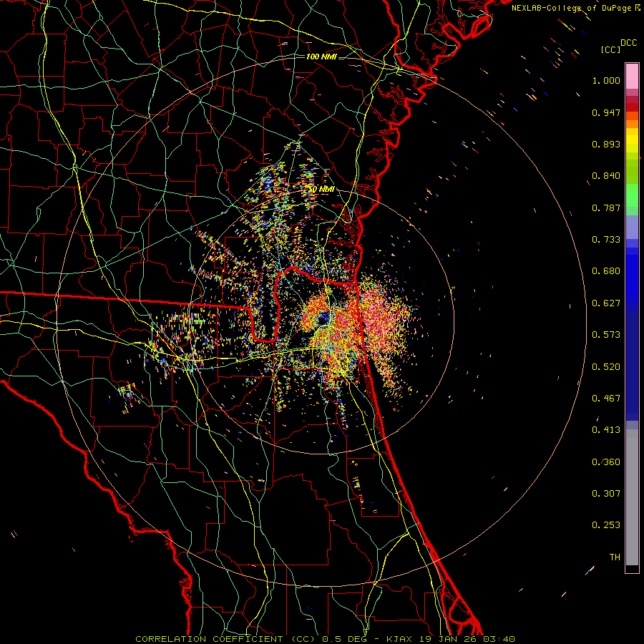The image size is (644, 644).
Task: Click the 0.467 scale value
Action: [x=606, y=399]
